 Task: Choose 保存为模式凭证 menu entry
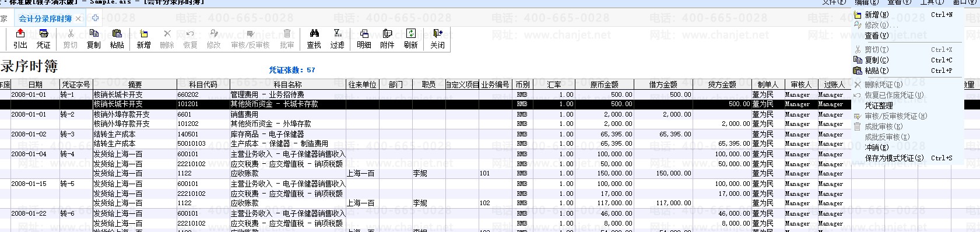[x=894, y=158]
